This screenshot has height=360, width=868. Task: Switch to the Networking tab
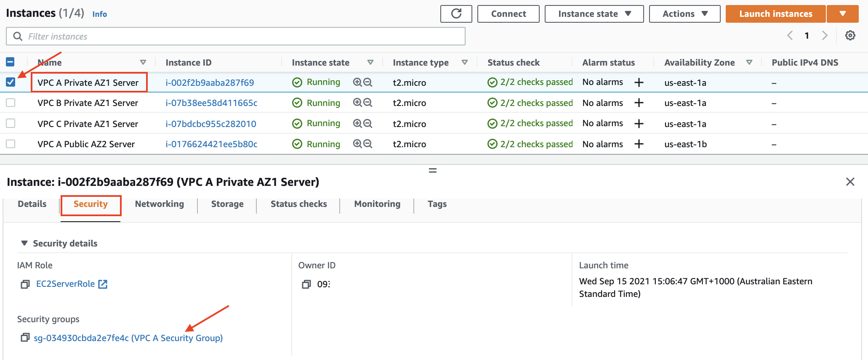(159, 204)
